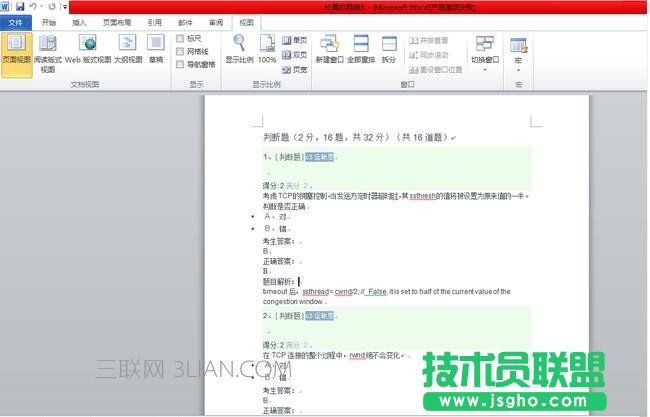Choose 页宽 (Page Width) zoom
Screen dimensions: 650x417
click(x=294, y=70)
